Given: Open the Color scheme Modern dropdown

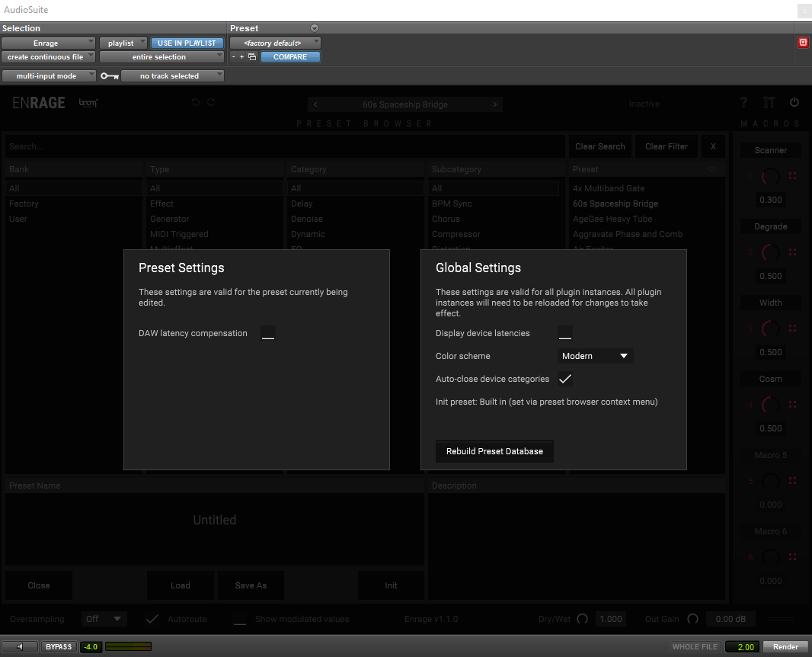Looking at the screenshot, I should 594,356.
